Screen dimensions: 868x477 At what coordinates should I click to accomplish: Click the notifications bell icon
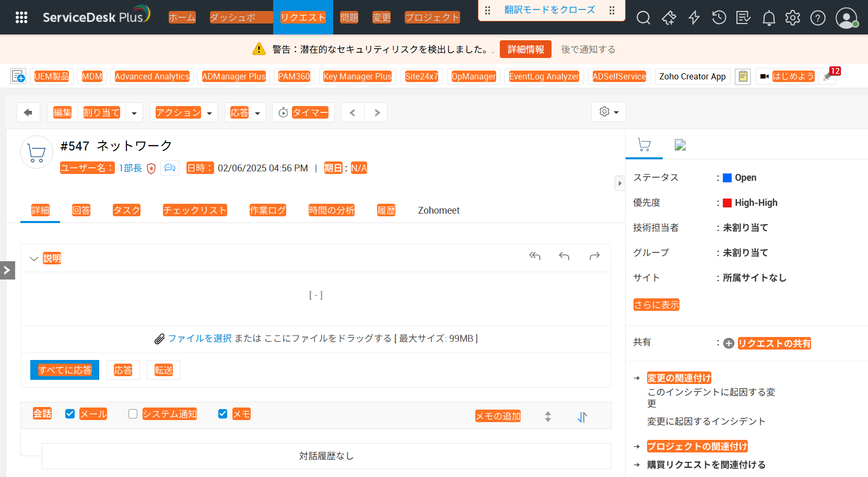pyautogui.click(x=768, y=18)
